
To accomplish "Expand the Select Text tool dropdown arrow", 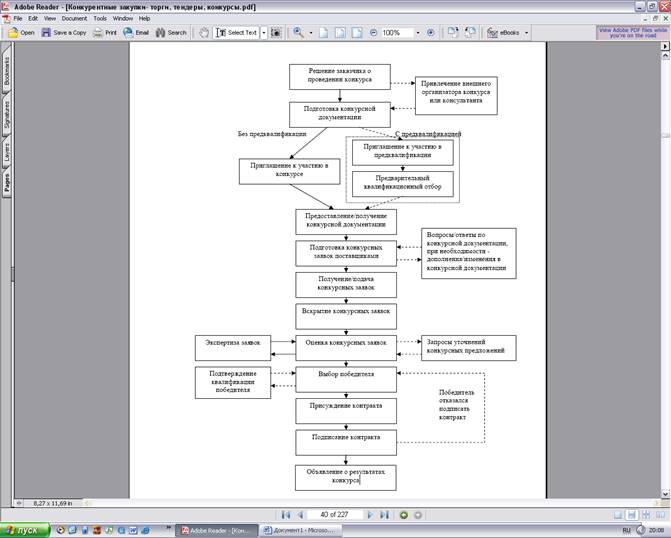I will click(x=263, y=32).
